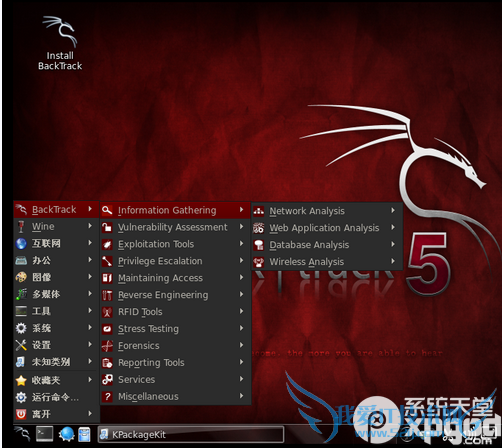The width and height of the screenshot is (502, 448).
Task: Launch the terminal from the taskbar
Action: [45, 434]
